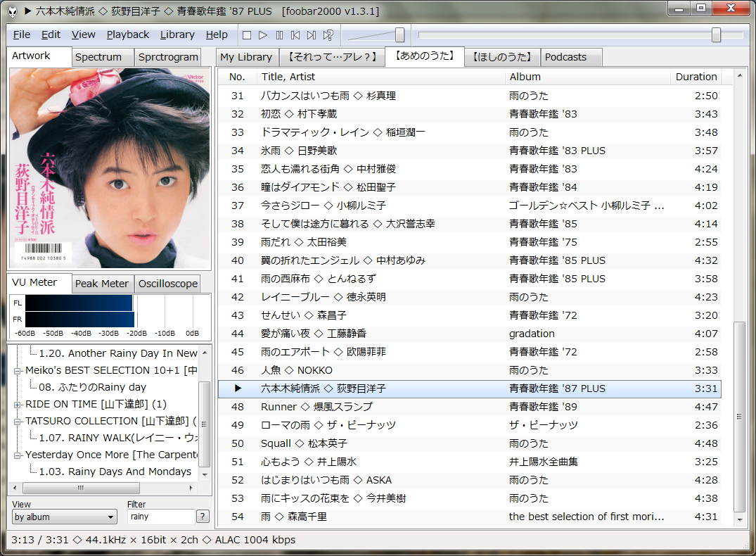Screen dimensions: 756x556
Task: Click the status bar playback info text
Action: coord(153,540)
